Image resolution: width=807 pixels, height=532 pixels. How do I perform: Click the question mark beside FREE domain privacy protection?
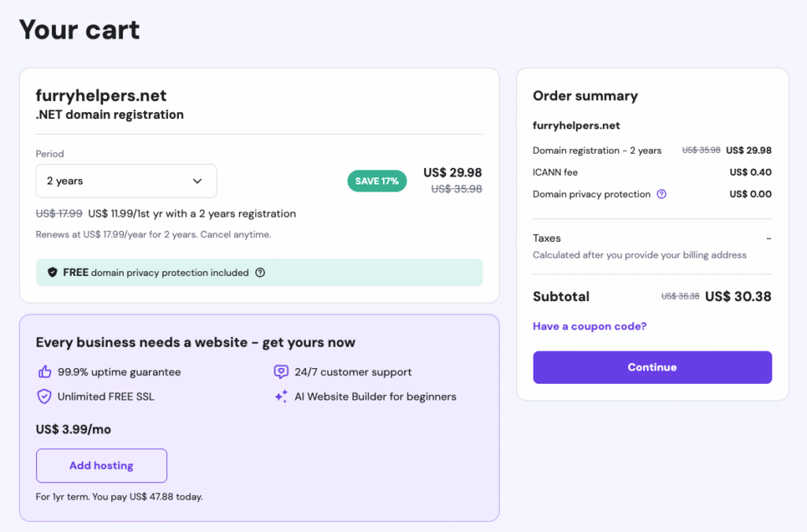point(260,272)
